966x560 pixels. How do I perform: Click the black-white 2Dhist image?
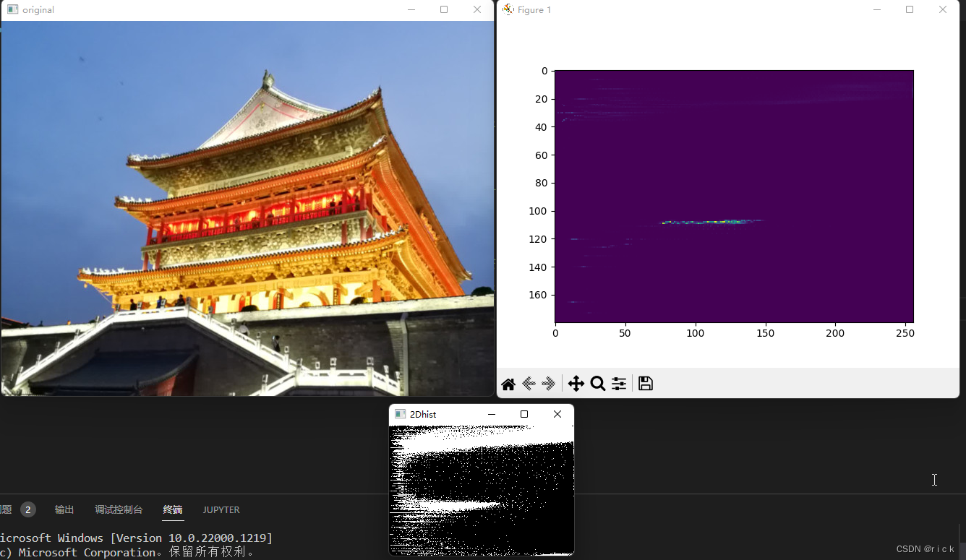coord(482,489)
